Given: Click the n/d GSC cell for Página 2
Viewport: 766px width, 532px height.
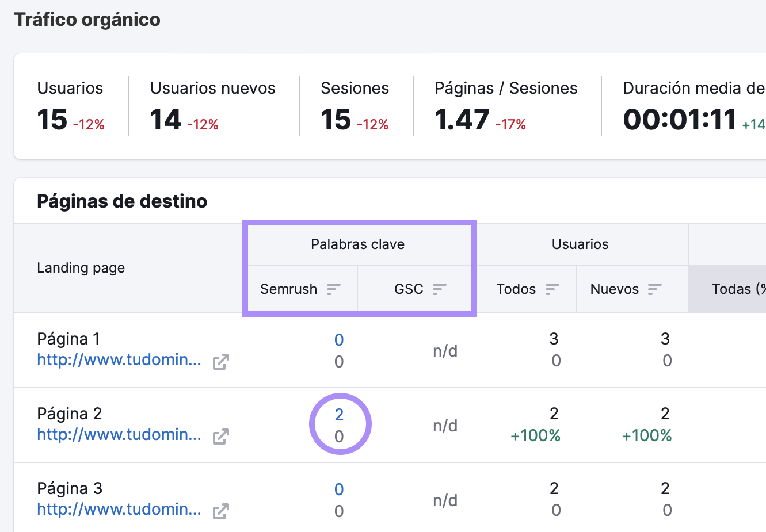Looking at the screenshot, I should click(x=445, y=426).
